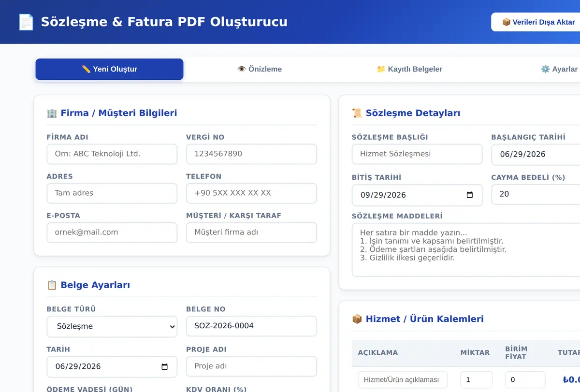
Task: Focus the Firma Adı input
Action: coord(112,154)
